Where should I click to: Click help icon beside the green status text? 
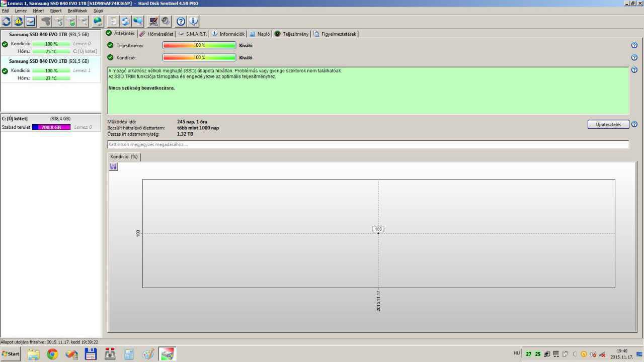click(x=634, y=70)
